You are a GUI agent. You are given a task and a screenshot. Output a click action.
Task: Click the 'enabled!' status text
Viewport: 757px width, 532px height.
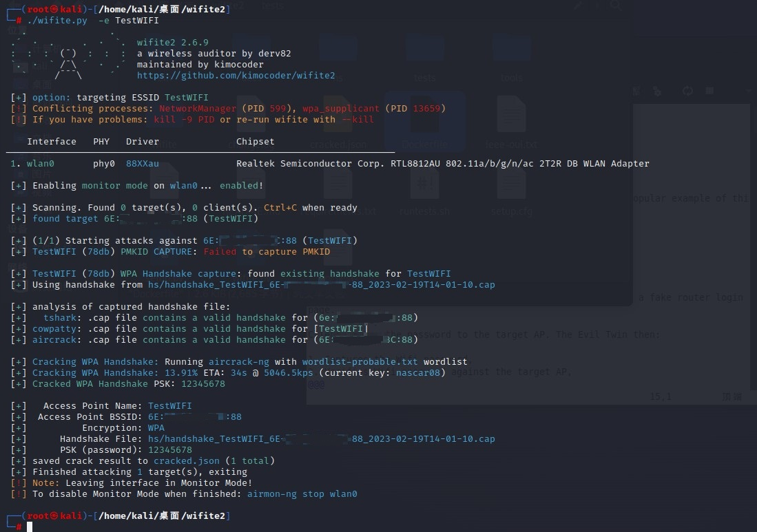click(241, 186)
